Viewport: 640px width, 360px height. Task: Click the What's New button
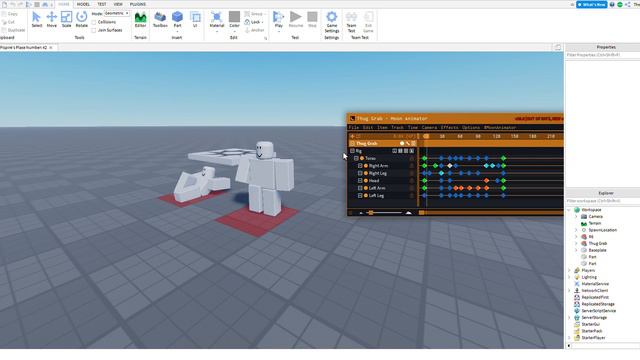coord(591,4)
